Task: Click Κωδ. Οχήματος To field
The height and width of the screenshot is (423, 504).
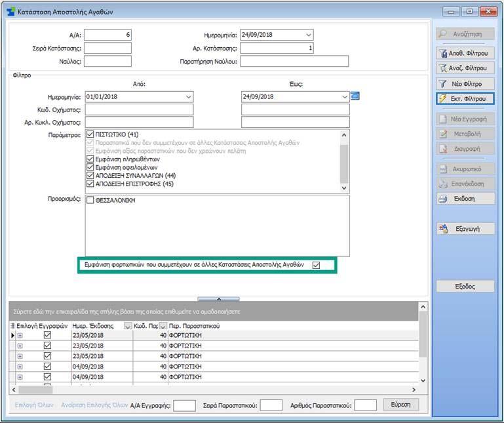Action: (x=296, y=110)
